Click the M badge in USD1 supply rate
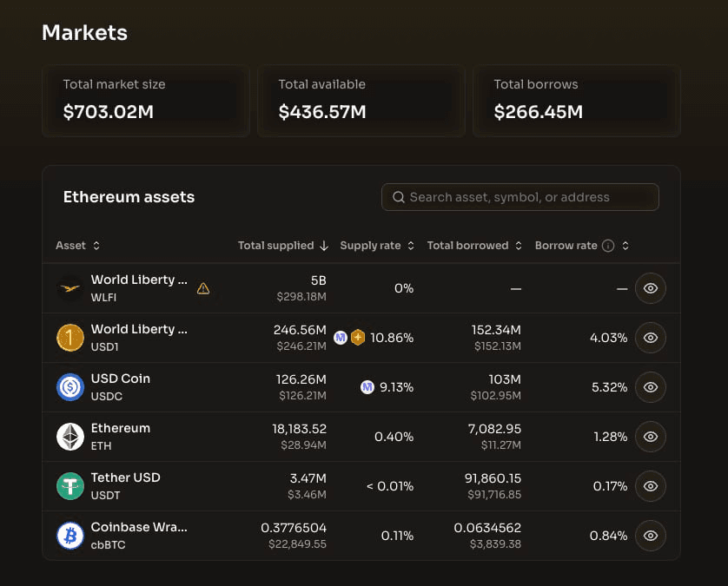The image size is (728, 586). [x=341, y=338]
